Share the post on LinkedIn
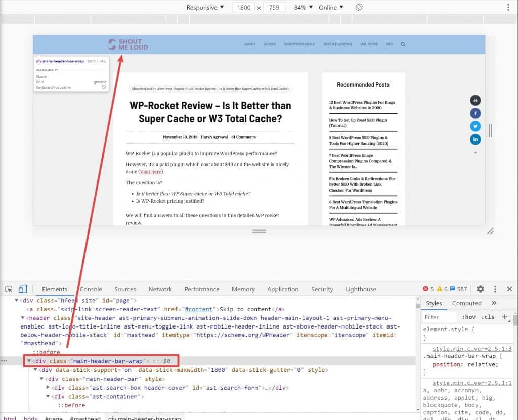Image resolution: width=518 pixels, height=420 pixels. (475, 139)
